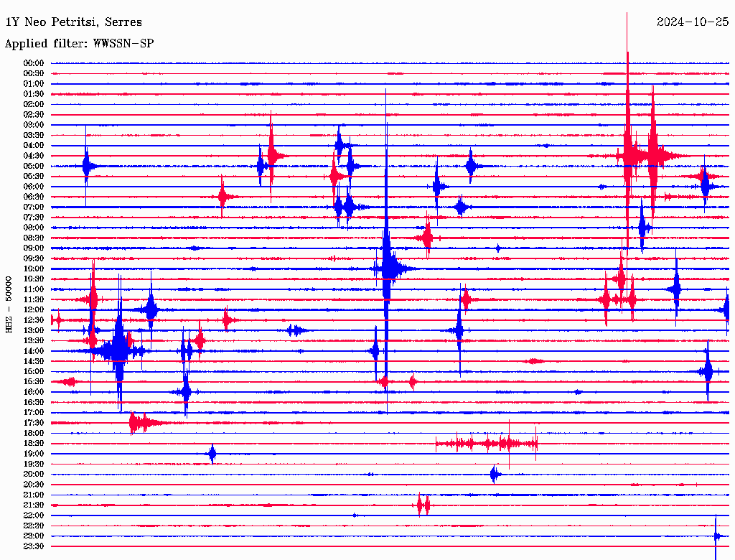The height and width of the screenshot is (560, 735).
Task: Select the "15:00" time label
Action: [x=33, y=371]
